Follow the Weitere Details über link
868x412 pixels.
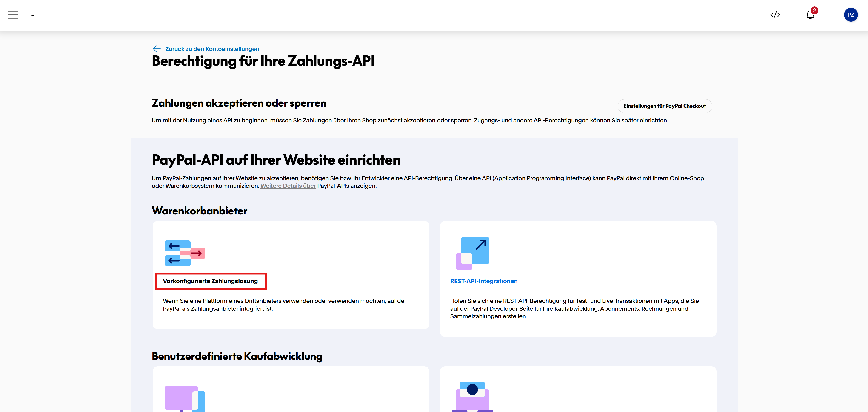point(288,186)
